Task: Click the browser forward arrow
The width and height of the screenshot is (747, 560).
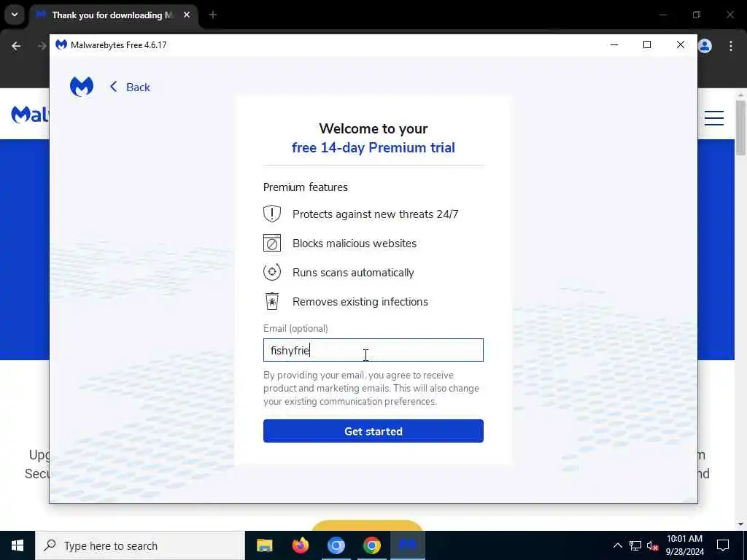Action: [42, 46]
